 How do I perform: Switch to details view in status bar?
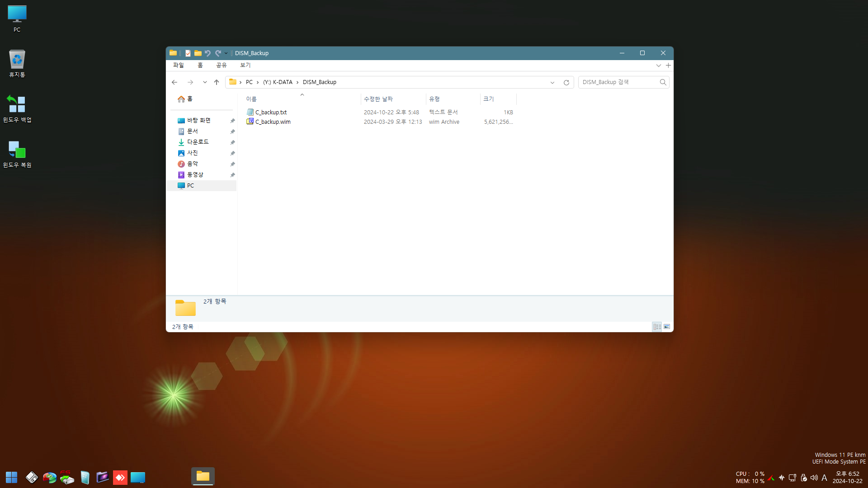[657, 327]
